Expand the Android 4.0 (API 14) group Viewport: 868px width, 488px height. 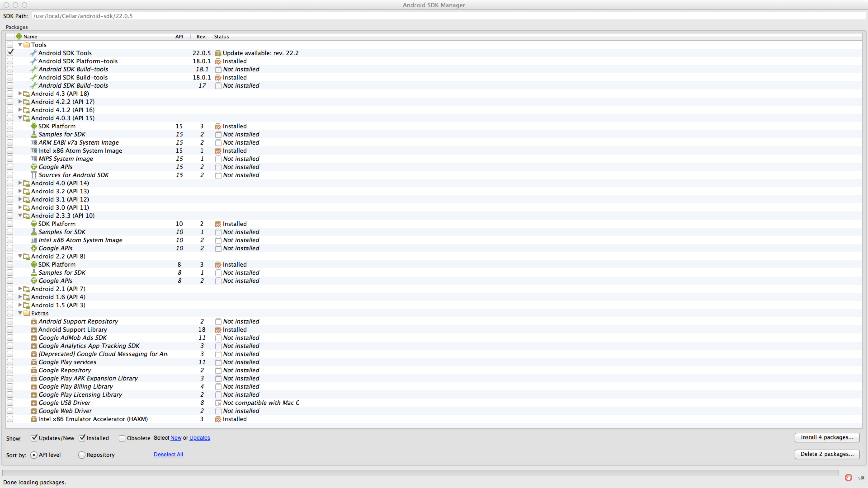tap(20, 183)
